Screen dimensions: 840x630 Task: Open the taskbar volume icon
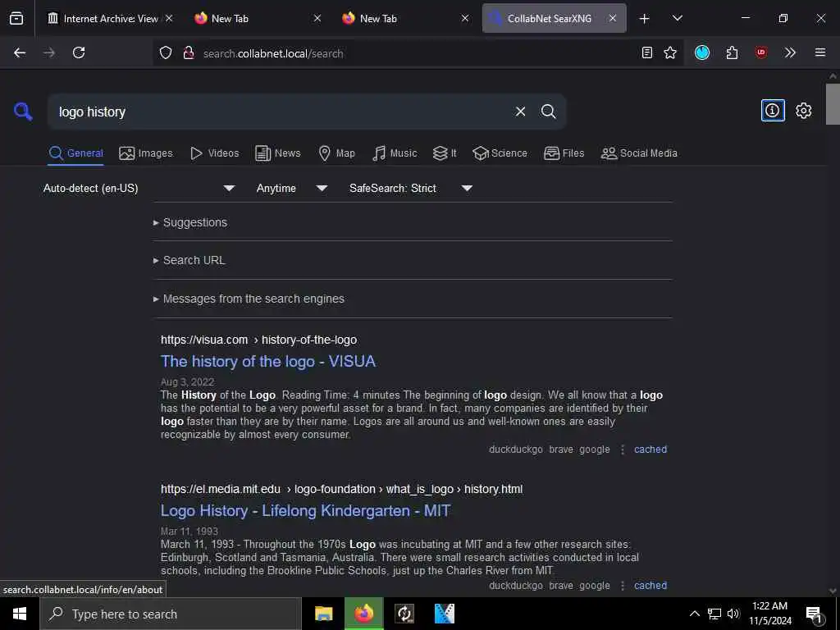point(733,614)
